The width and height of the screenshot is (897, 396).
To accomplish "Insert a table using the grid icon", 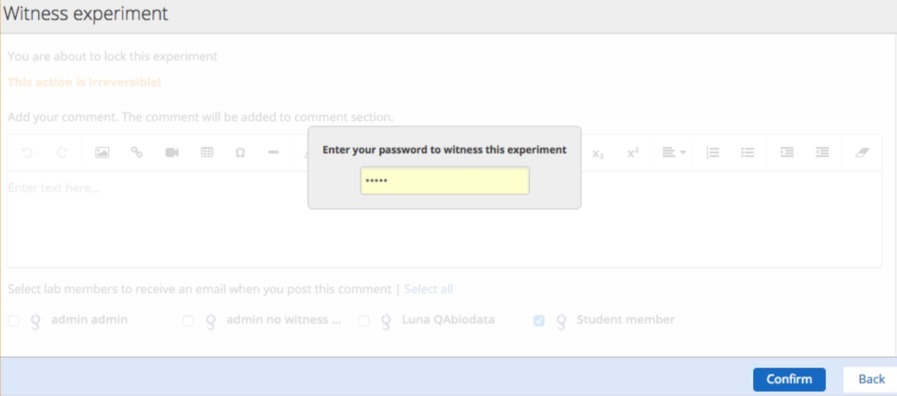I will (x=207, y=152).
